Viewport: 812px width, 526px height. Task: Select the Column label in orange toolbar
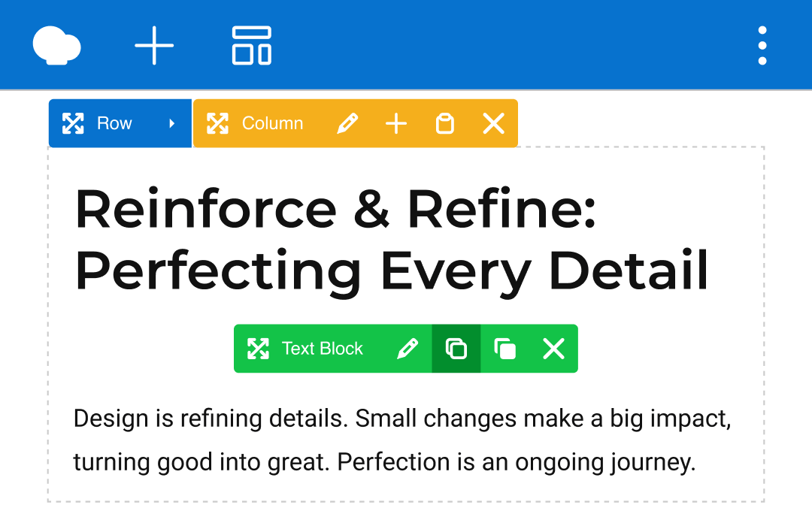click(x=272, y=123)
